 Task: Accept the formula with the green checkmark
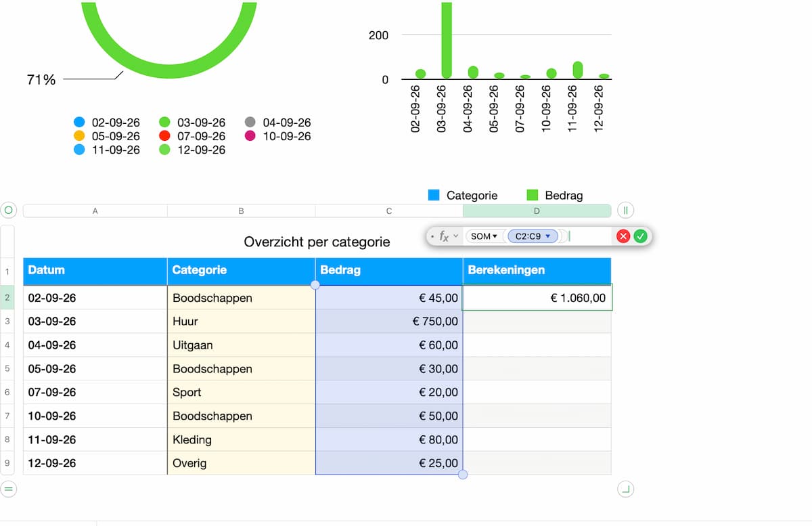pyautogui.click(x=640, y=236)
